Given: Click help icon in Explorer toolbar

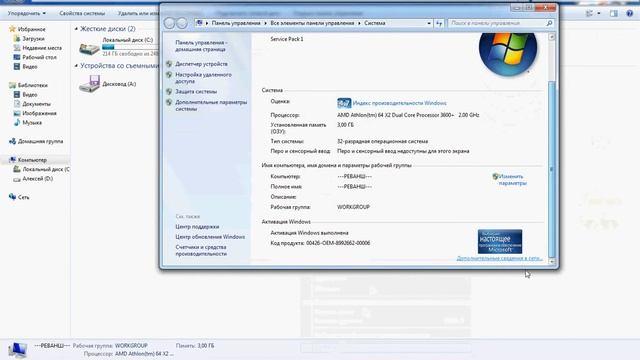Looking at the screenshot, I should (x=629, y=13).
